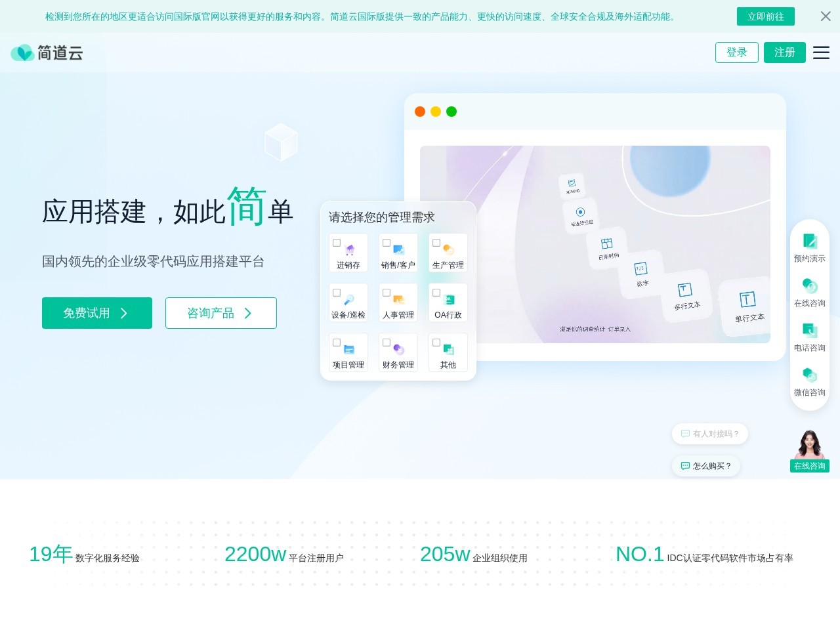Tick the 其他 checkbox
Image resolution: width=840 pixels, height=630 pixels.
coord(436,343)
